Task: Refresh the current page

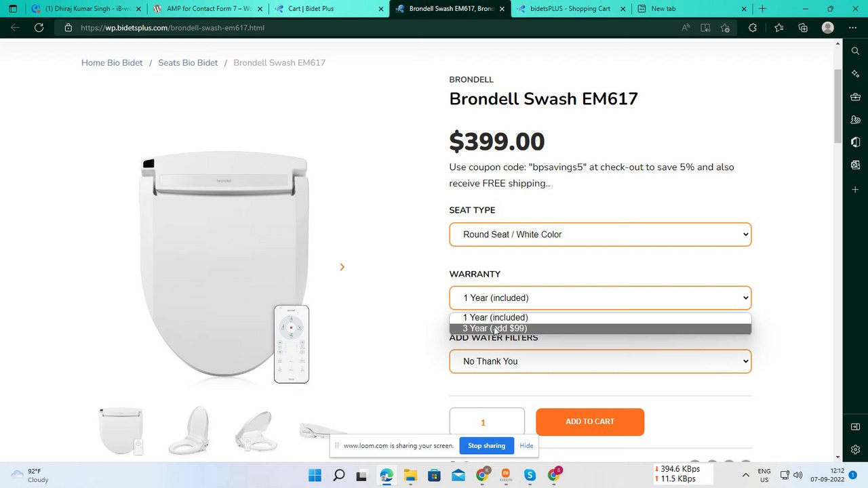Action: pos(39,28)
